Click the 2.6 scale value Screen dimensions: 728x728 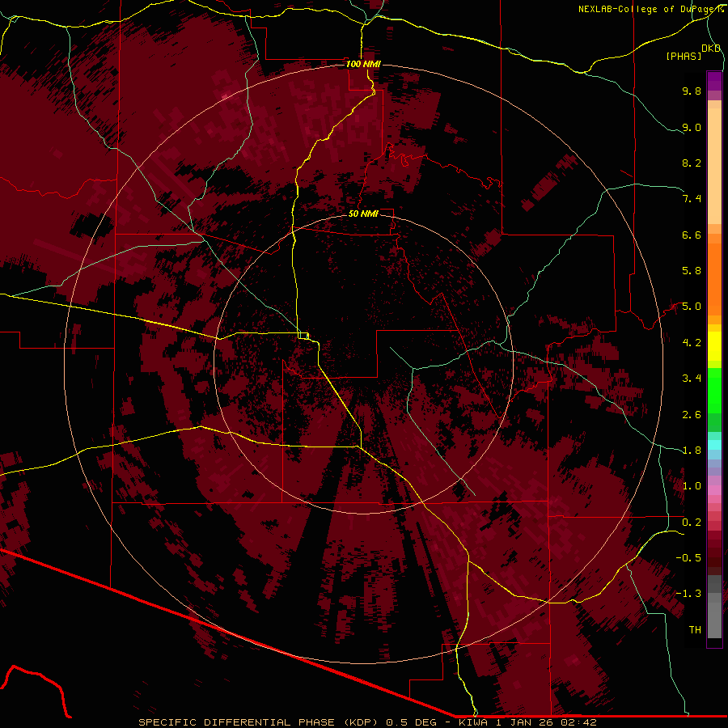pos(692,415)
